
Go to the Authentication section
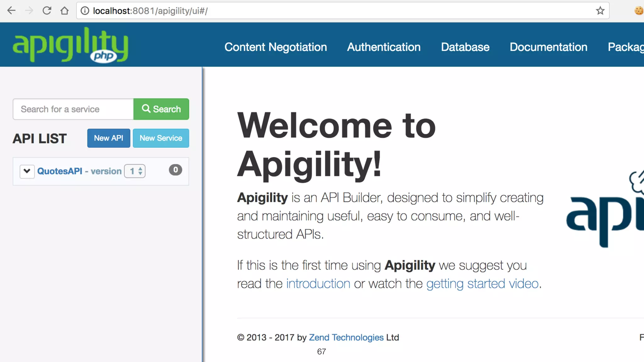[384, 47]
